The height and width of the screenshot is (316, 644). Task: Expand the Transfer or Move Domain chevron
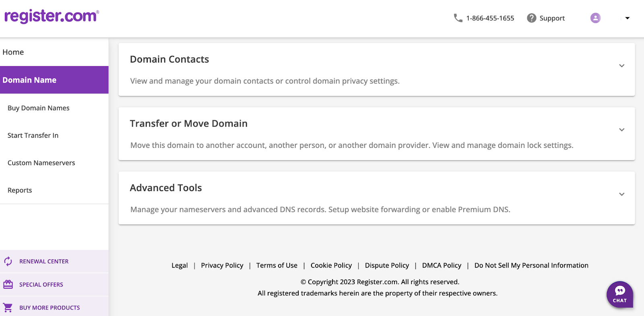tap(621, 130)
